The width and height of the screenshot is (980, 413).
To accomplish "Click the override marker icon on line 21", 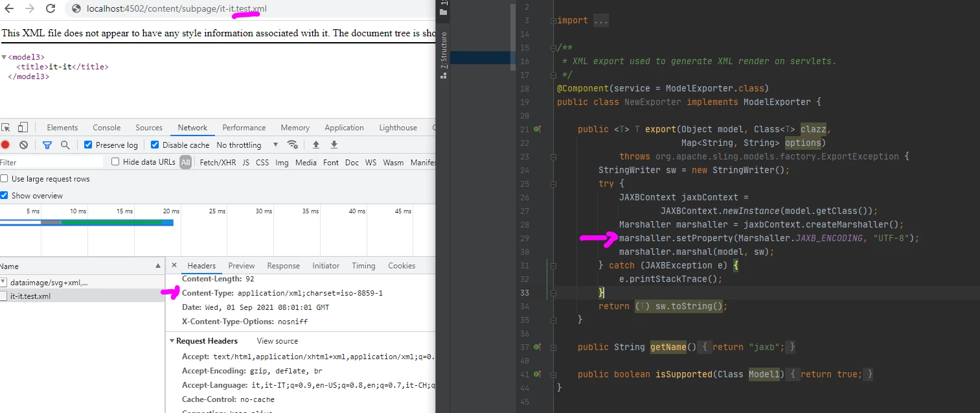I will [x=537, y=130].
